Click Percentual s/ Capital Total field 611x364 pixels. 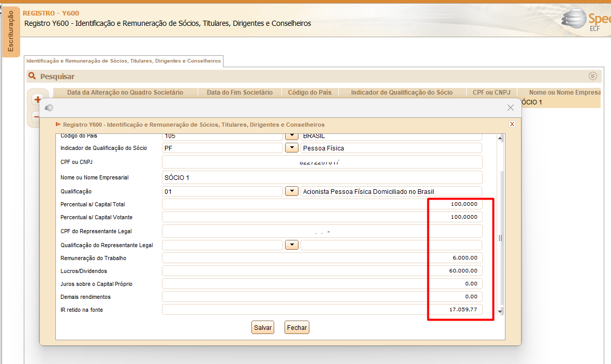[322, 204]
